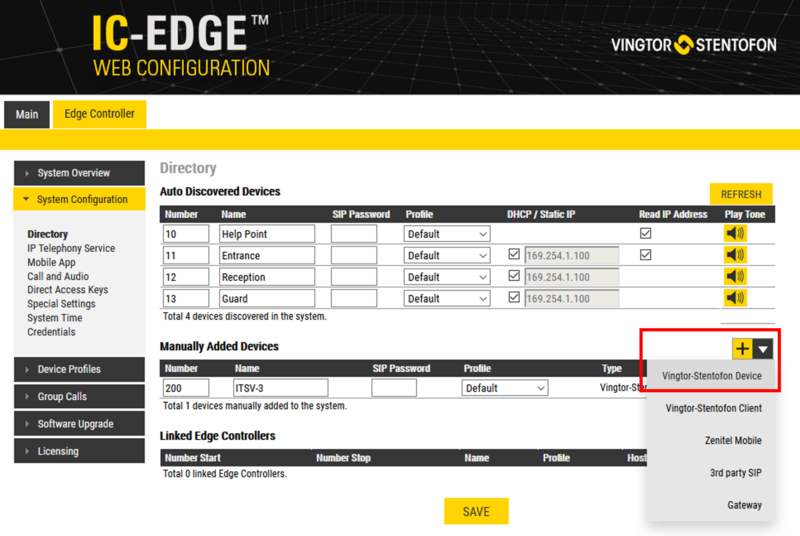The height and width of the screenshot is (536, 800).
Task: Open Profile dropdown for ITSV-3
Action: [505, 388]
